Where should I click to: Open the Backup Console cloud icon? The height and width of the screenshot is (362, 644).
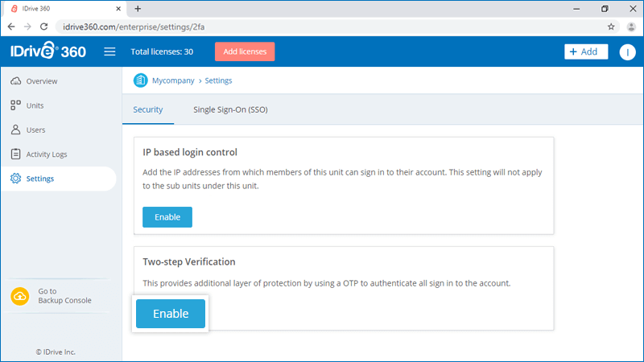coord(19,296)
